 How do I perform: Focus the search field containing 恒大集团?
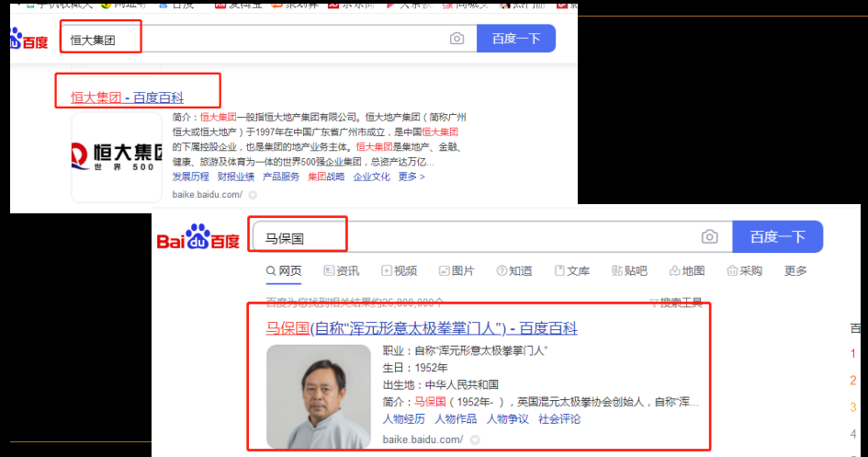click(x=268, y=39)
